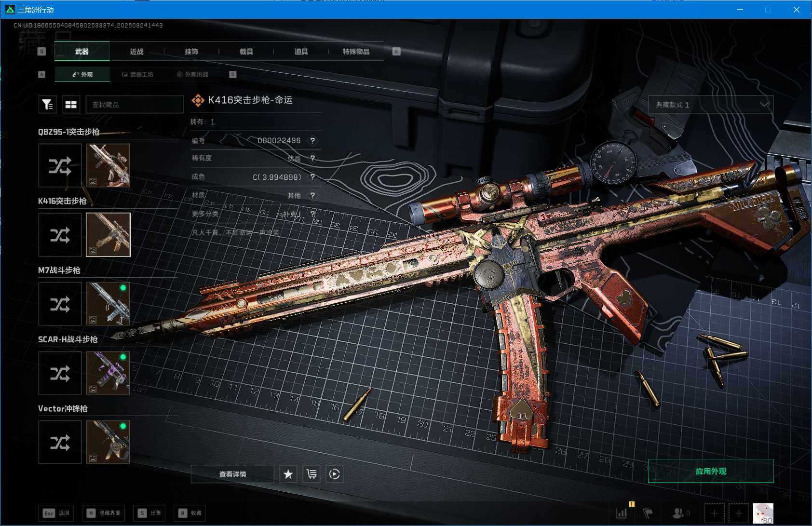Click the flag icon in bottom bar
The height and width of the screenshot is (526, 812).
point(648,513)
